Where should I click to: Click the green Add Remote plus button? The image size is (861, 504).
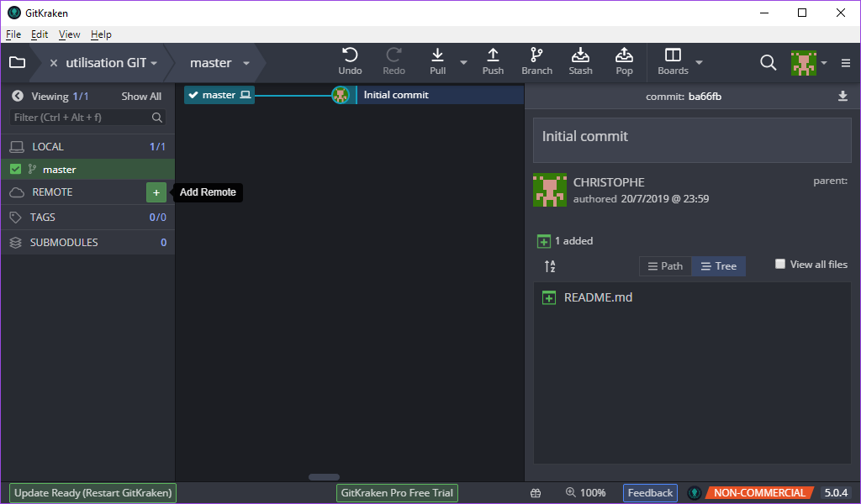pos(156,192)
